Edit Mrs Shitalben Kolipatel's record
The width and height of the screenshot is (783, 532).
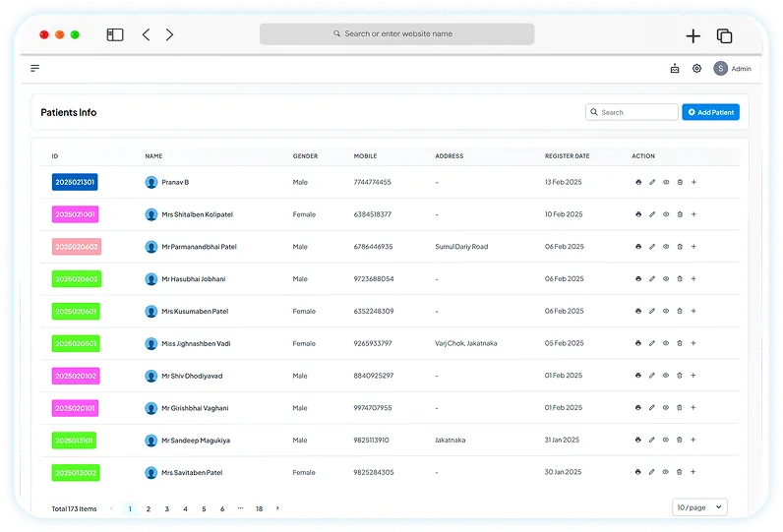pos(652,214)
